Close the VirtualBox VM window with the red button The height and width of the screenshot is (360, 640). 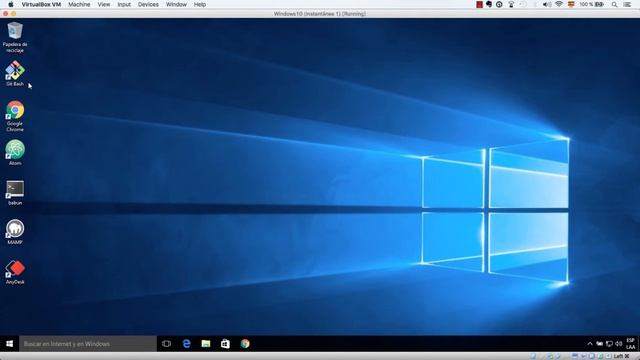pos(5,13)
